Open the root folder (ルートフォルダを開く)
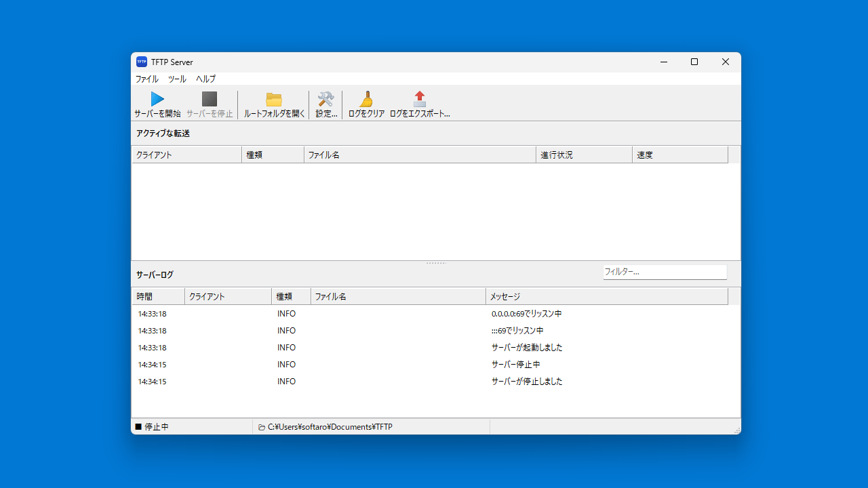Viewport: 868px width, 488px height. 273,103
